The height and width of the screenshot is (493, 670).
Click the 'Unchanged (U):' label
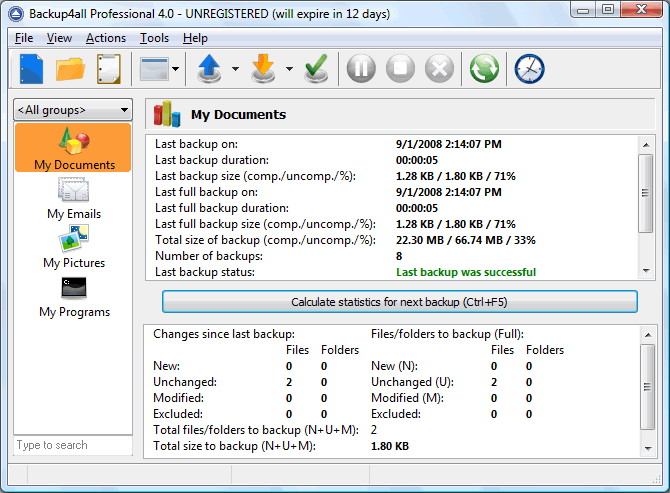(412, 382)
